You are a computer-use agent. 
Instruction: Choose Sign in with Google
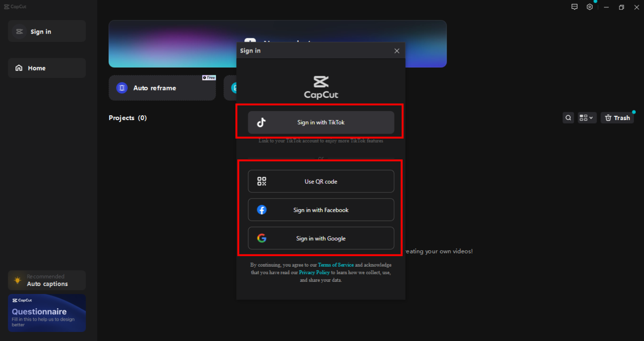[321, 238]
